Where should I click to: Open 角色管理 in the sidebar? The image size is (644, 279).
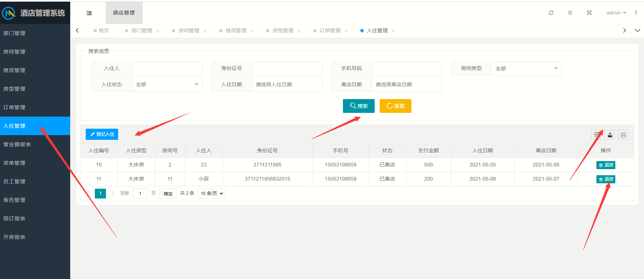pyautogui.click(x=35, y=200)
